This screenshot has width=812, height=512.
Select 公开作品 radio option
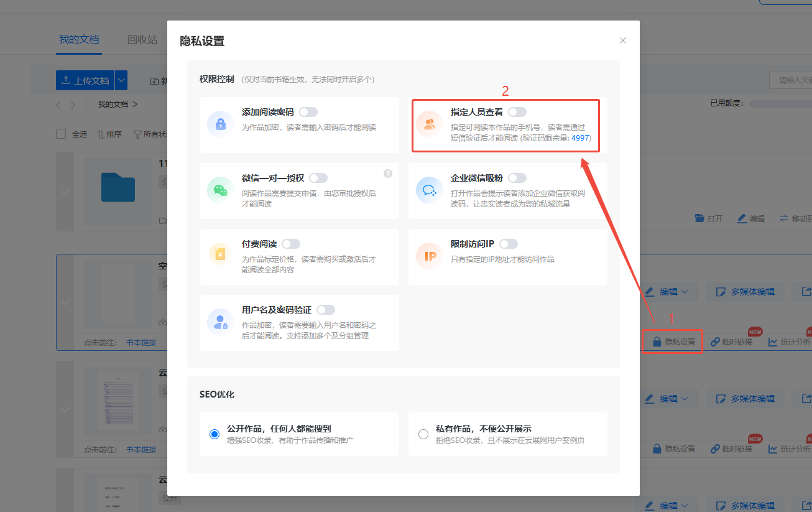[215, 434]
